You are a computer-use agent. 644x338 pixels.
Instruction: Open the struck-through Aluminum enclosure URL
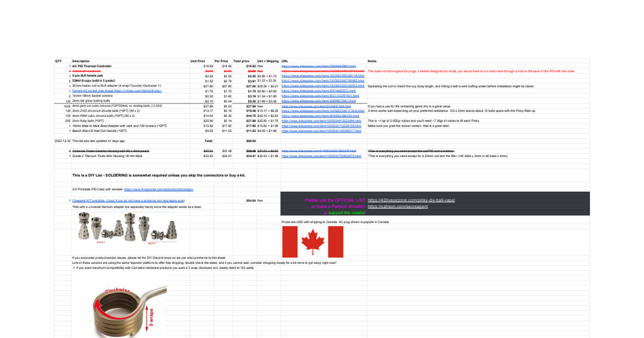(x=323, y=71)
